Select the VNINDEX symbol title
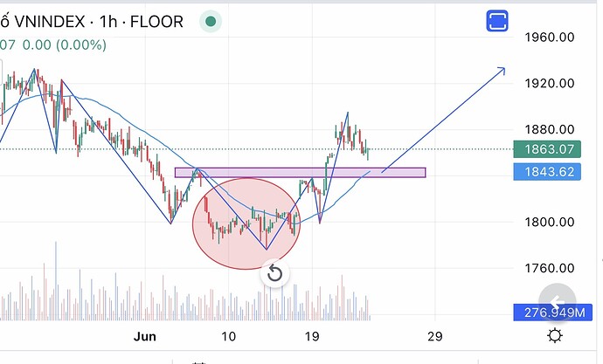 (x=50, y=22)
